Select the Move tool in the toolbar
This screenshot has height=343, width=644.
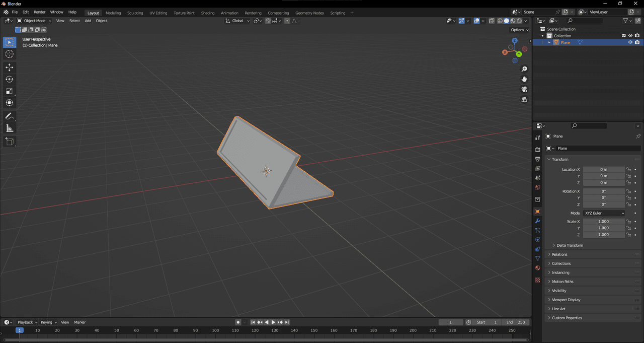click(9, 67)
